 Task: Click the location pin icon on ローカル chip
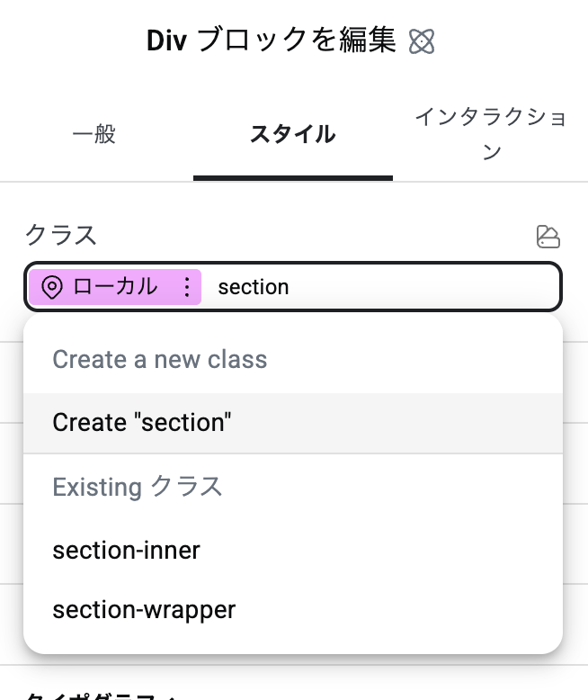pyautogui.click(x=52, y=287)
